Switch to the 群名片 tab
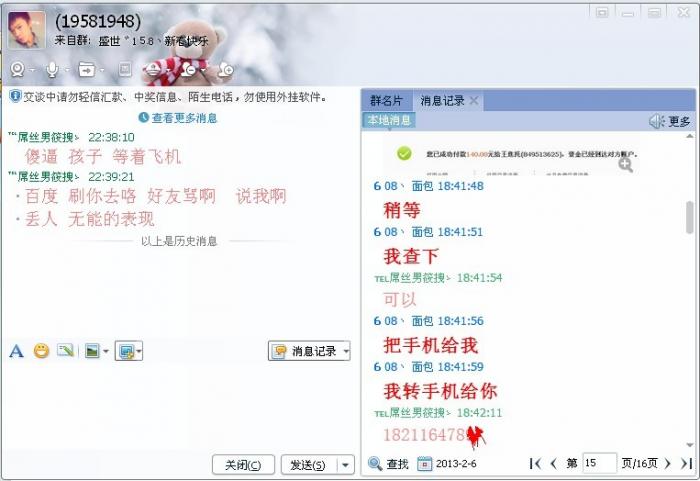The image size is (700, 481). pos(386,100)
